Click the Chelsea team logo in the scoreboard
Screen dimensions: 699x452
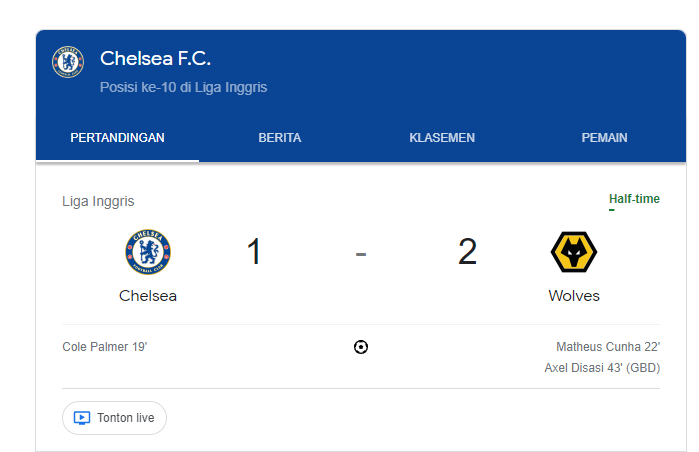tap(148, 252)
